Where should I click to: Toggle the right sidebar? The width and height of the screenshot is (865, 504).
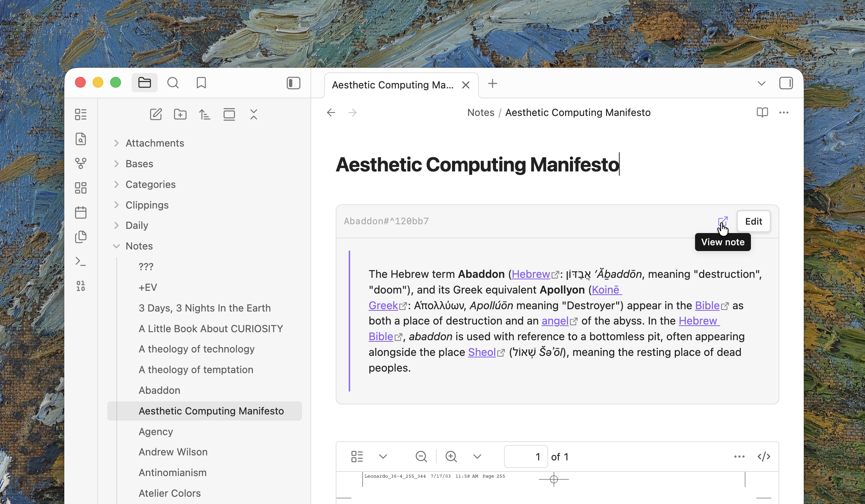(786, 83)
